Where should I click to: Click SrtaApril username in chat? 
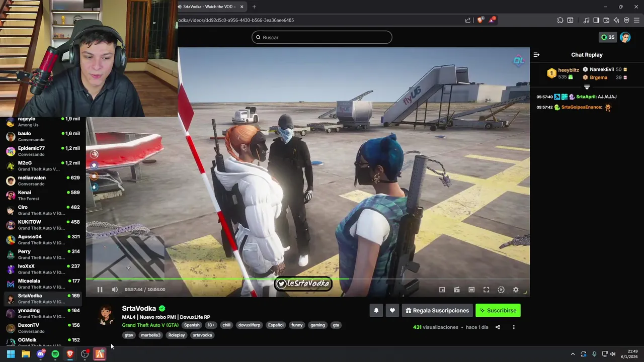coord(586,97)
